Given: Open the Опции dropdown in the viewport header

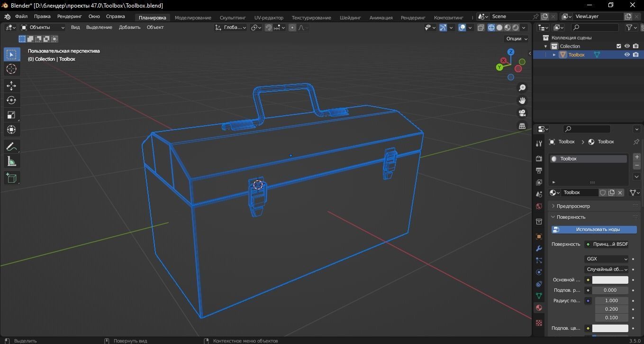Looking at the screenshot, I should click(x=515, y=38).
